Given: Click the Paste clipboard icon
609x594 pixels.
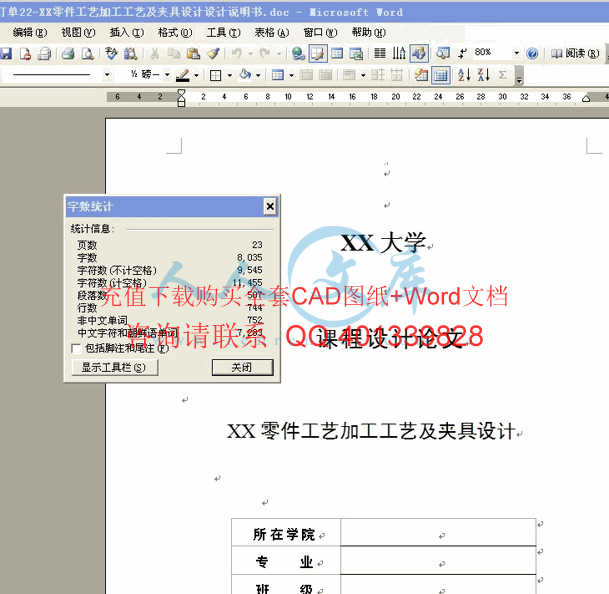Looking at the screenshot, I should (193, 54).
